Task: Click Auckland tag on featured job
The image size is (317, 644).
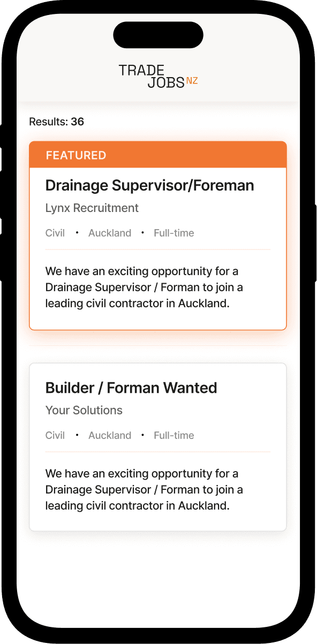Action: (110, 233)
